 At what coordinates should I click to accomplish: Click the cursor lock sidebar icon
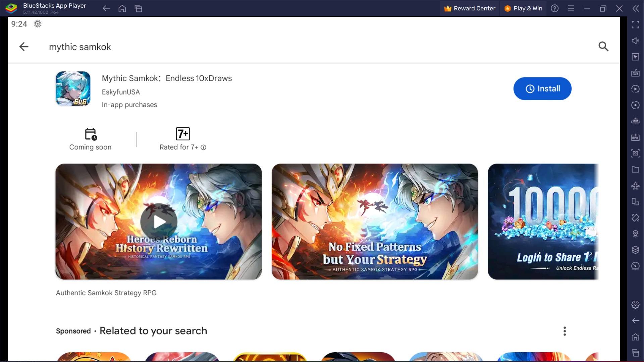tap(635, 57)
